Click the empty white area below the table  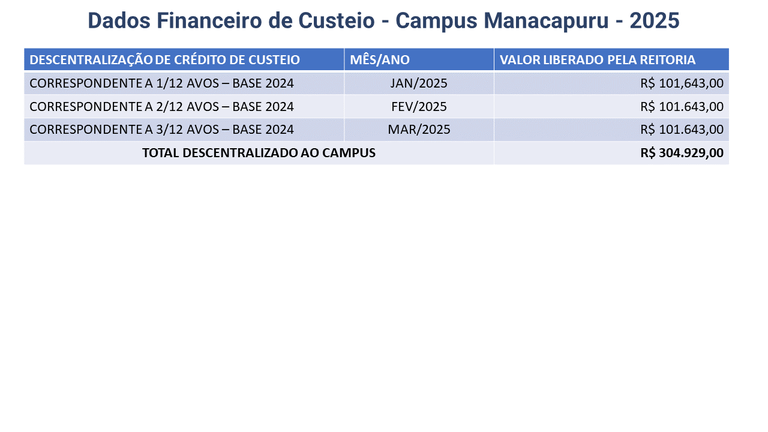(x=384, y=294)
